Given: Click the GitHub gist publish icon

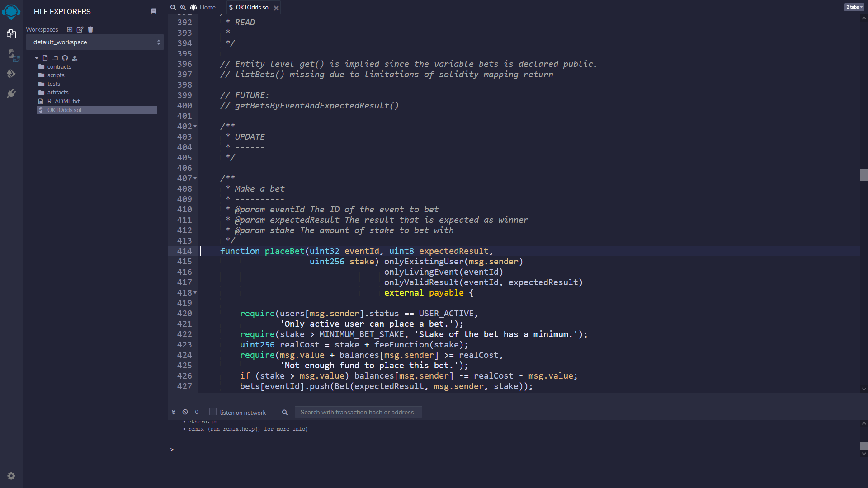Looking at the screenshot, I should pos(65,58).
